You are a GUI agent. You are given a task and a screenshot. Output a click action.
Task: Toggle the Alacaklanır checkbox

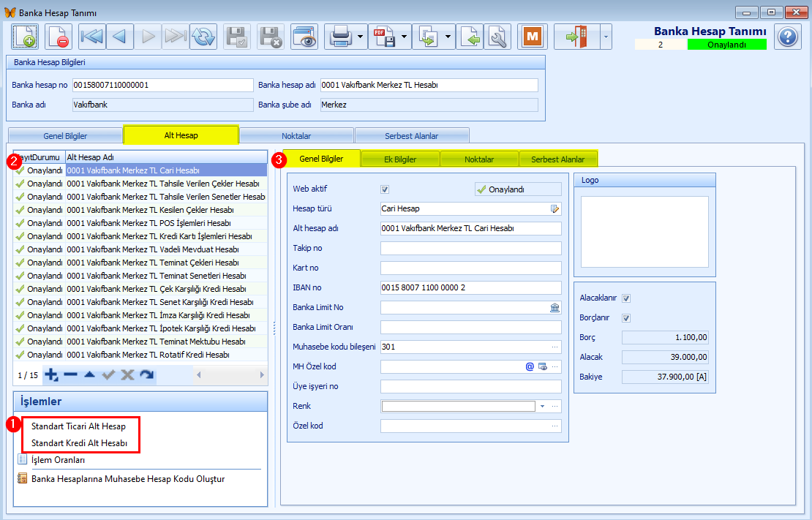point(626,298)
